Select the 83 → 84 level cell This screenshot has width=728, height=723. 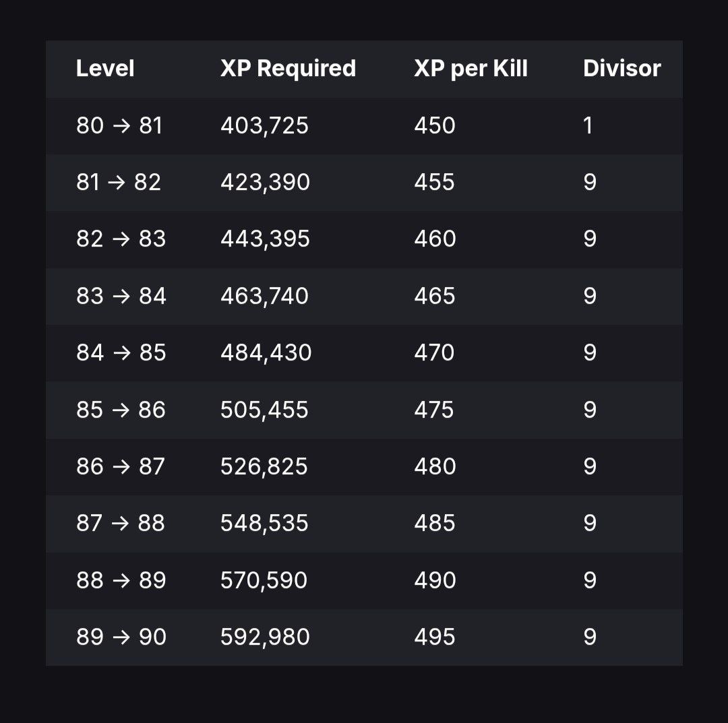coord(121,296)
